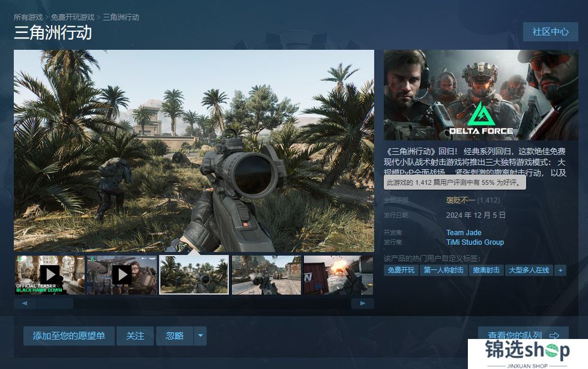Select the 大型多人在线 tag

529,270
